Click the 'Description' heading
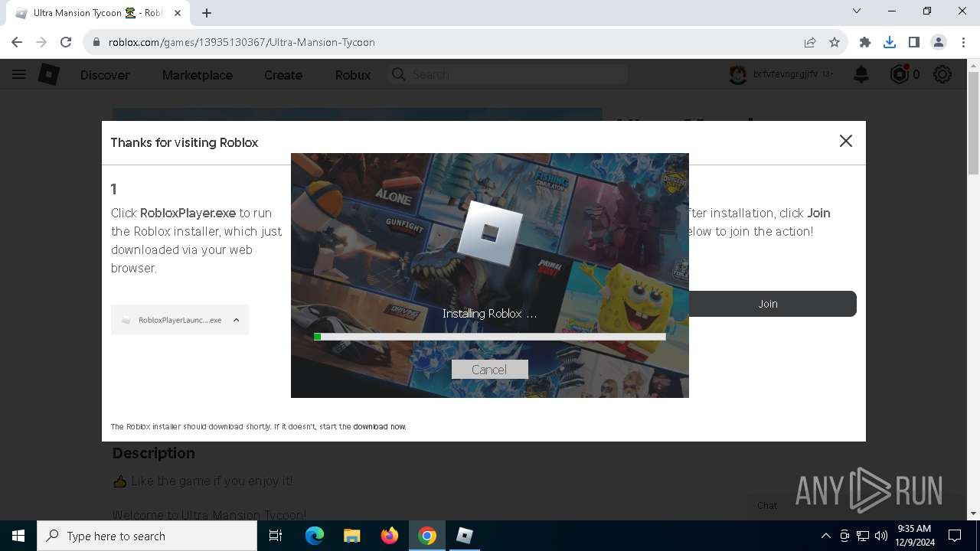 (153, 453)
